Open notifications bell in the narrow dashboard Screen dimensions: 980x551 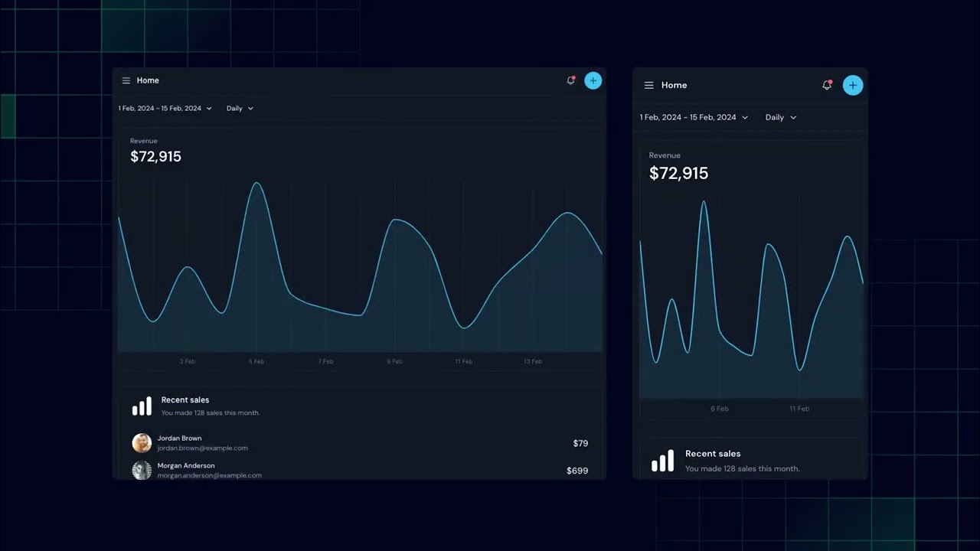[827, 85]
